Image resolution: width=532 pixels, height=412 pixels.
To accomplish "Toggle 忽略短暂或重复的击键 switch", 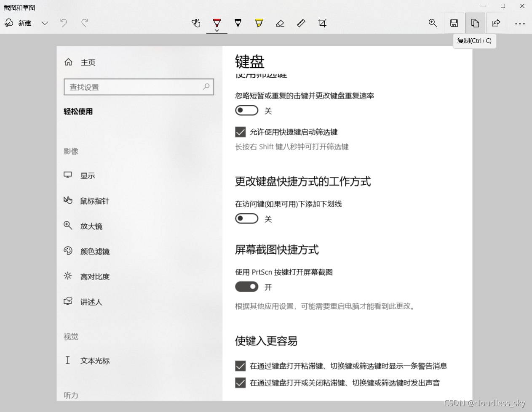I will [x=246, y=110].
